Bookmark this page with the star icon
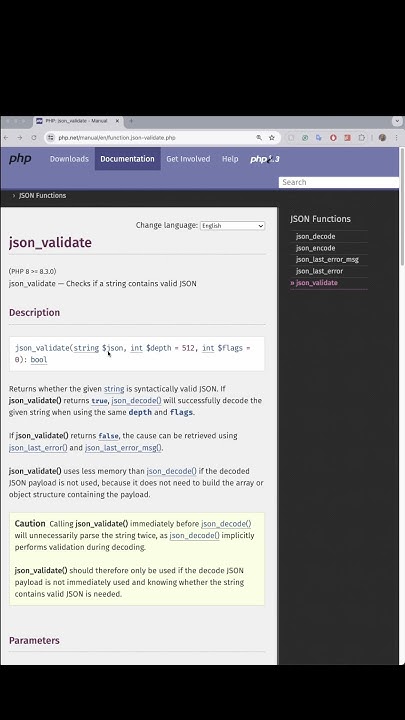Image resolution: width=405 pixels, height=720 pixels. [x=271, y=138]
